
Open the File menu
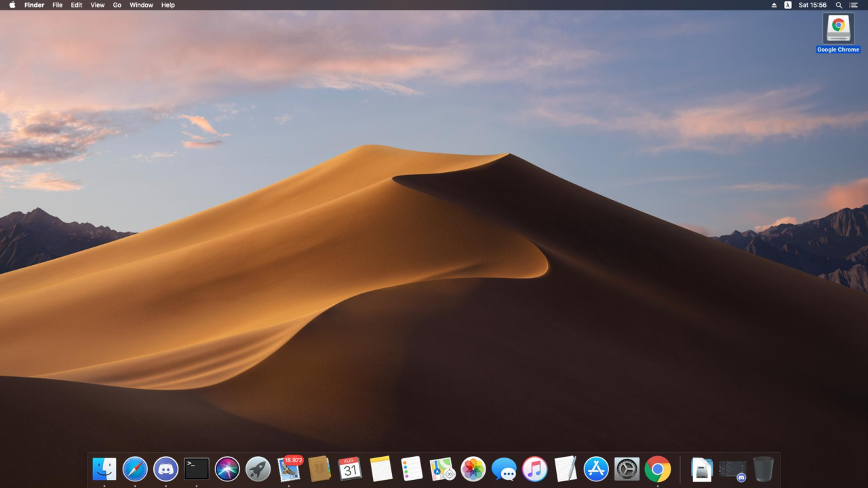coord(58,5)
